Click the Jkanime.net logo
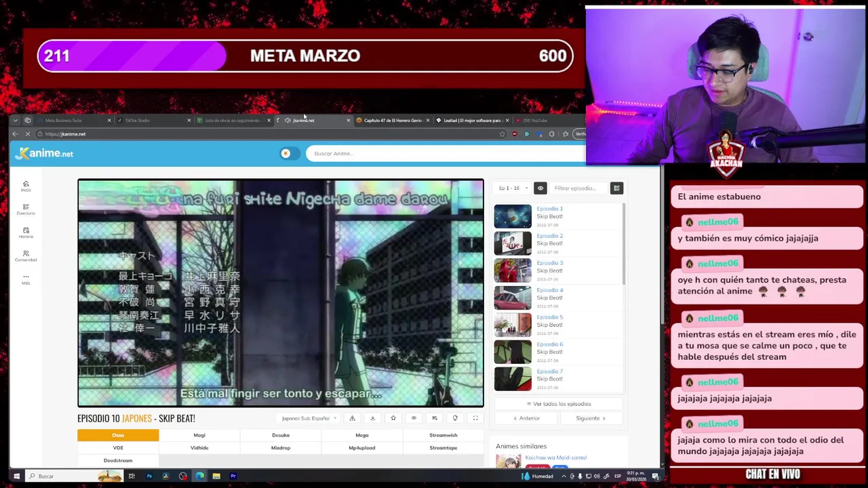Screen dimensions: 868x488 (45, 153)
